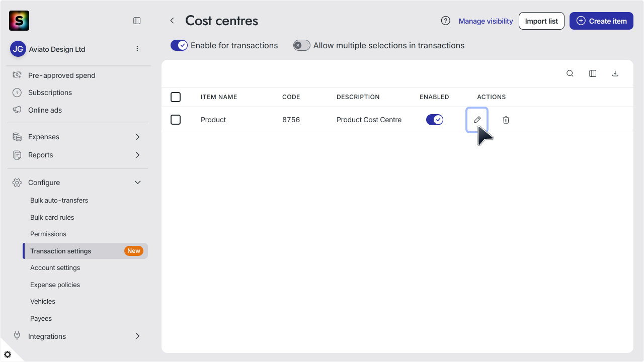Click the Configure gear icon
644x362 pixels.
coord(17,183)
